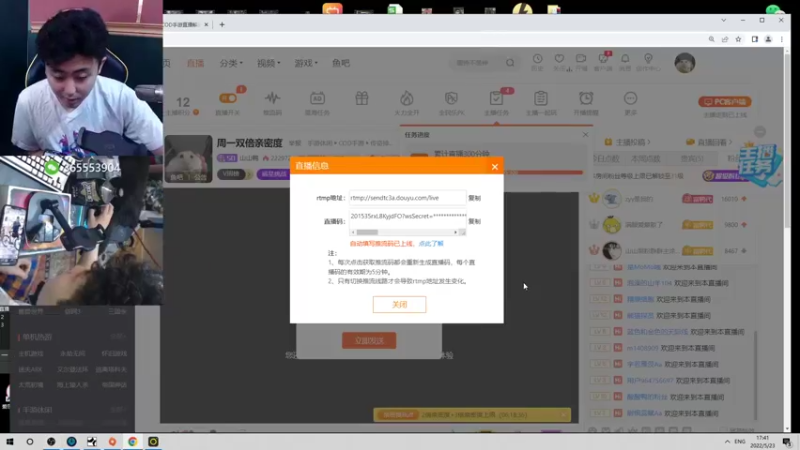Open the Windows Start button
800x450 pixels.
pos(10,442)
